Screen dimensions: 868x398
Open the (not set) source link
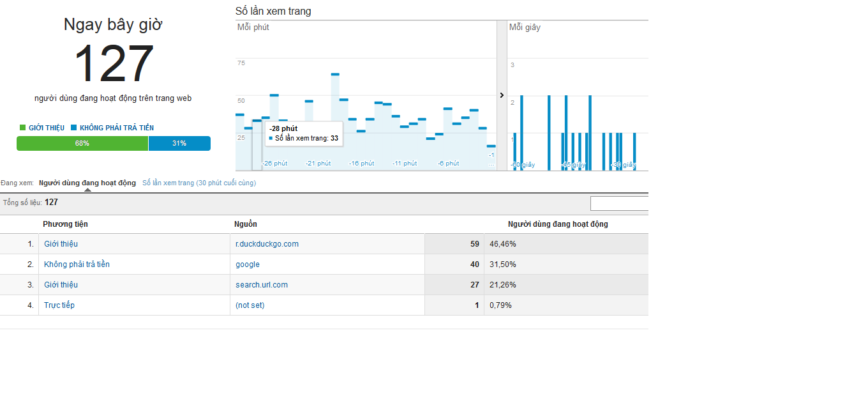250,305
